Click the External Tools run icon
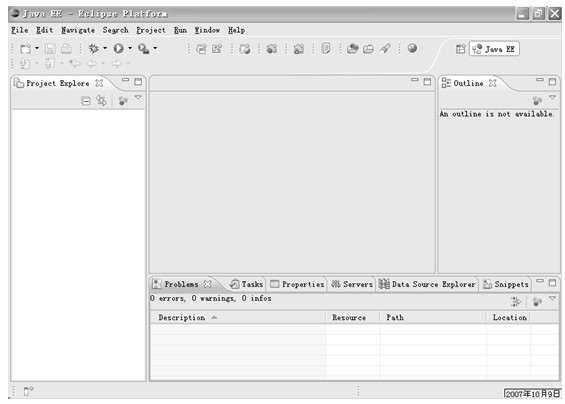Screen dimensions: 565x404 point(143,48)
